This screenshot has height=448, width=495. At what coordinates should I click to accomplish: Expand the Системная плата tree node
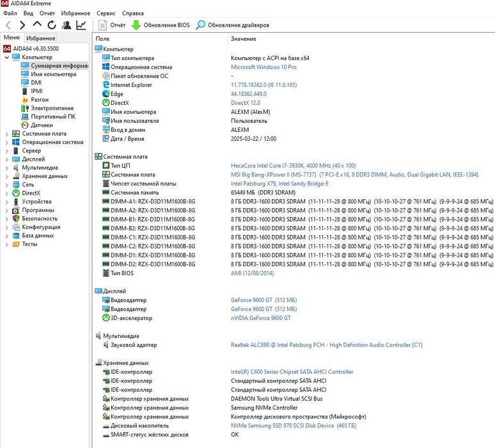coord(6,134)
